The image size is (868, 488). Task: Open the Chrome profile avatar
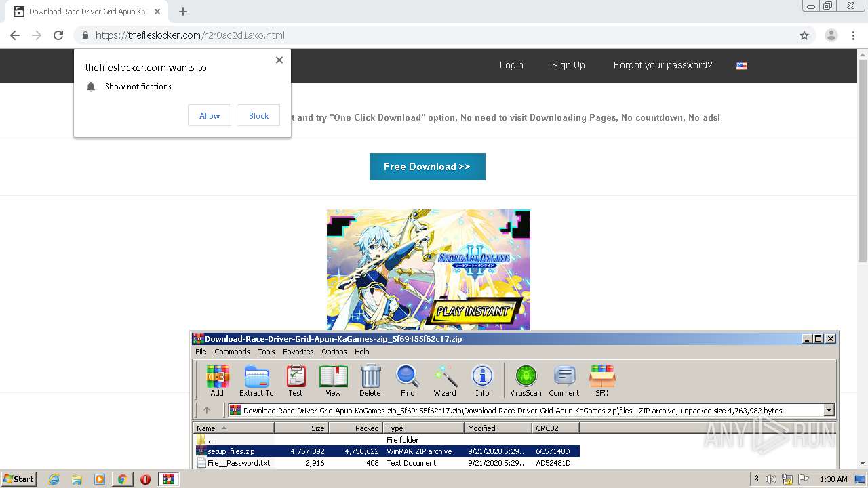click(x=831, y=35)
